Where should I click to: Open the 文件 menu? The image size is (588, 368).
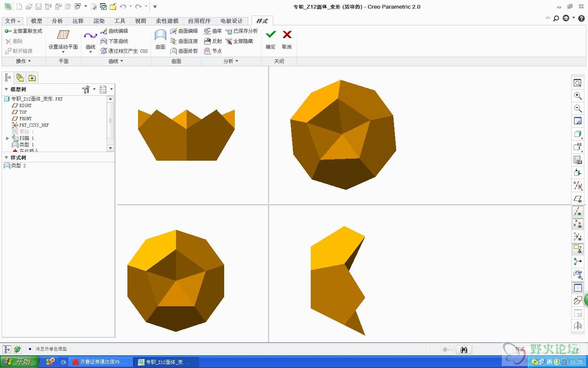click(x=12, y=21)
